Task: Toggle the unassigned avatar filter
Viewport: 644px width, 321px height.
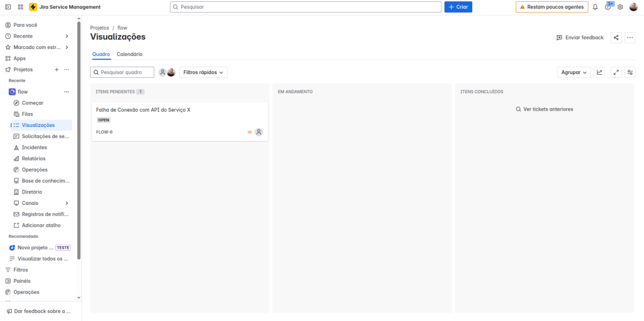Action: click(162, 72)
